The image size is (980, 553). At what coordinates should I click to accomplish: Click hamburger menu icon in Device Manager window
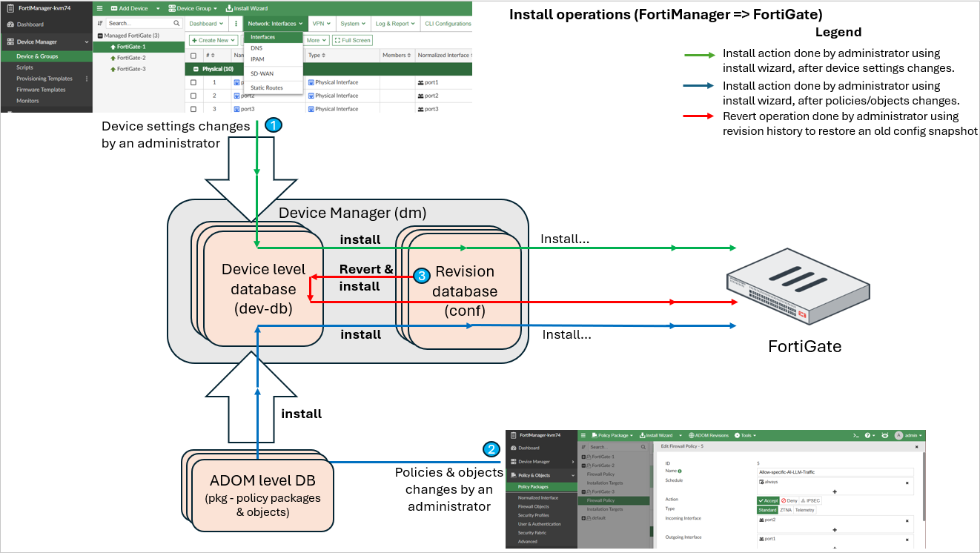(100, 8)
